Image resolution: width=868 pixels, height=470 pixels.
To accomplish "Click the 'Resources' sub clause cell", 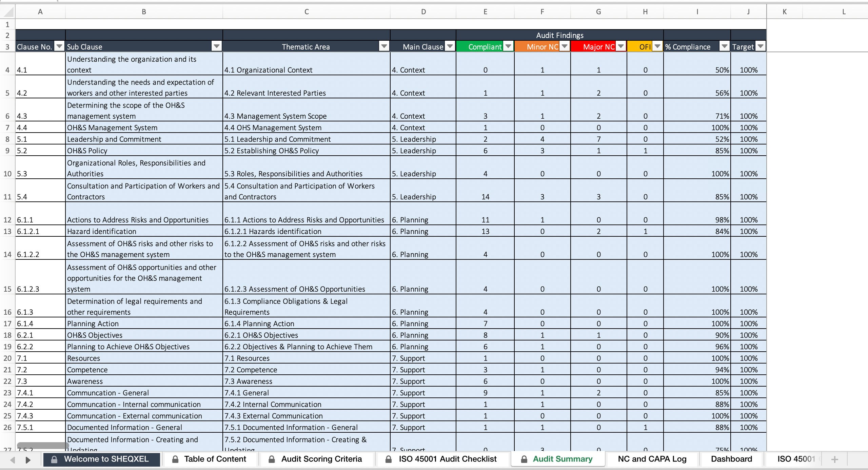I will (x=144, y=358).
